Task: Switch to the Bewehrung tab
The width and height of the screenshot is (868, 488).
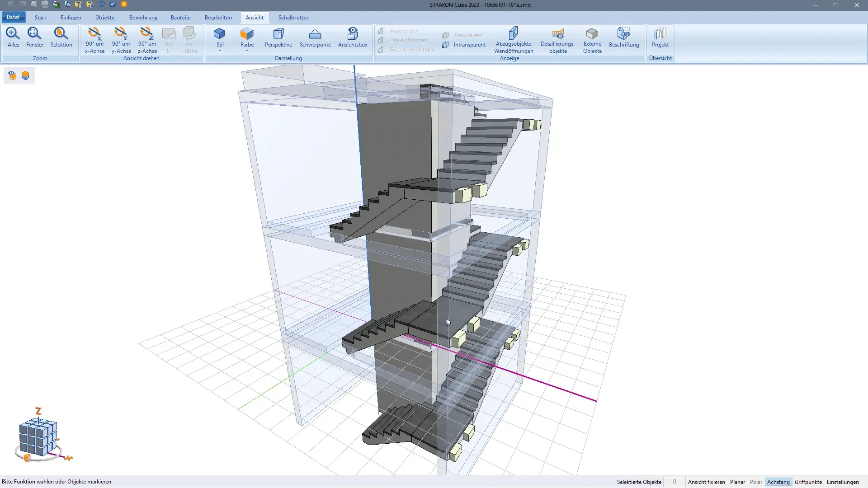Action: [x=143, y=18]
